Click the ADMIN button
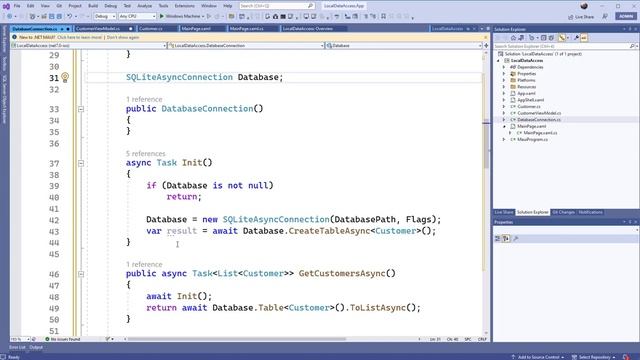 point(626,16)
